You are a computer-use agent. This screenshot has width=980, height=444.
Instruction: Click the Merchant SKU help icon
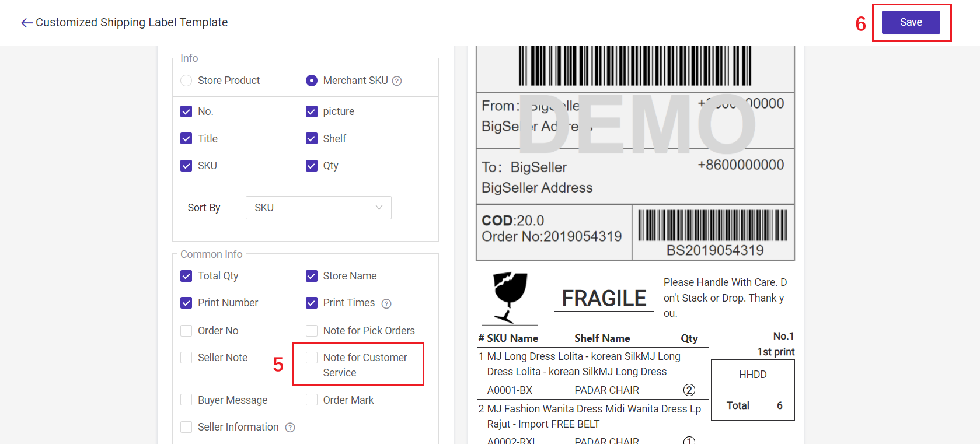397,81
